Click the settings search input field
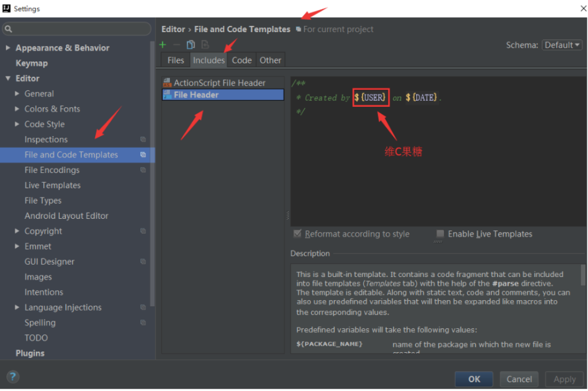Viewport: 588px width, 391px height. coord(78,29)
